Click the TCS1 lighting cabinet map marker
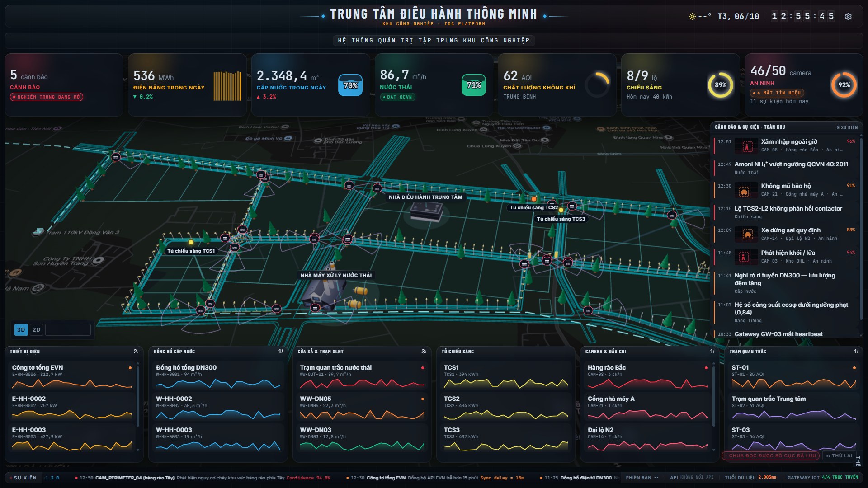The width and height of the screenshot is (868, 488). [x=191, y=243]
